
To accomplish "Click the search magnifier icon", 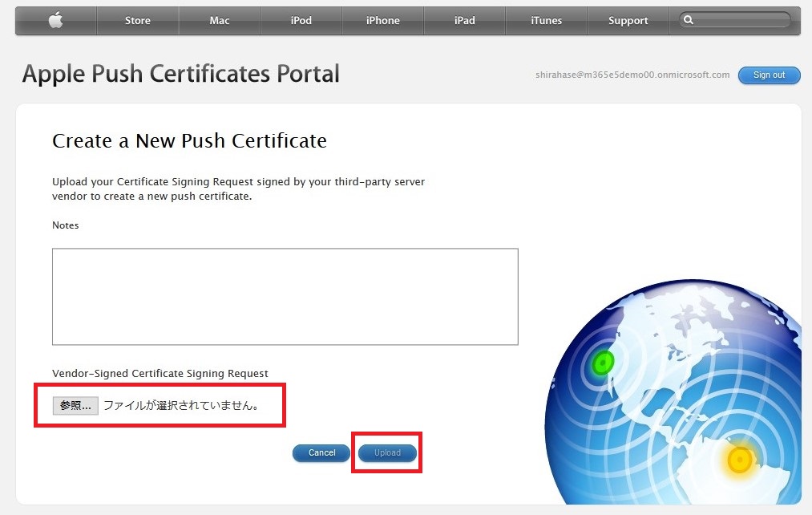I will click(x=689, y=20).
